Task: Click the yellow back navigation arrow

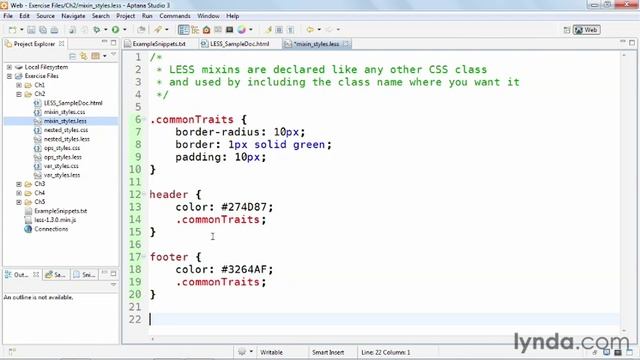Action: click(310, 30)
